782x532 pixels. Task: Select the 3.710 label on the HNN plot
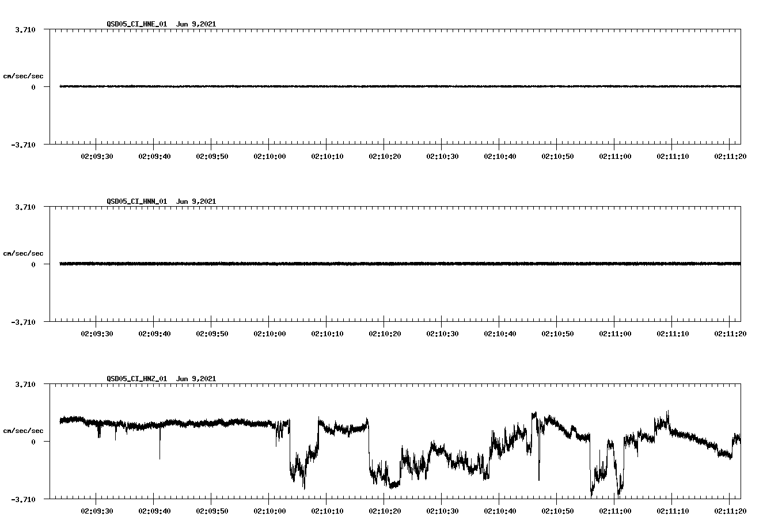click(x=25, y=207)
